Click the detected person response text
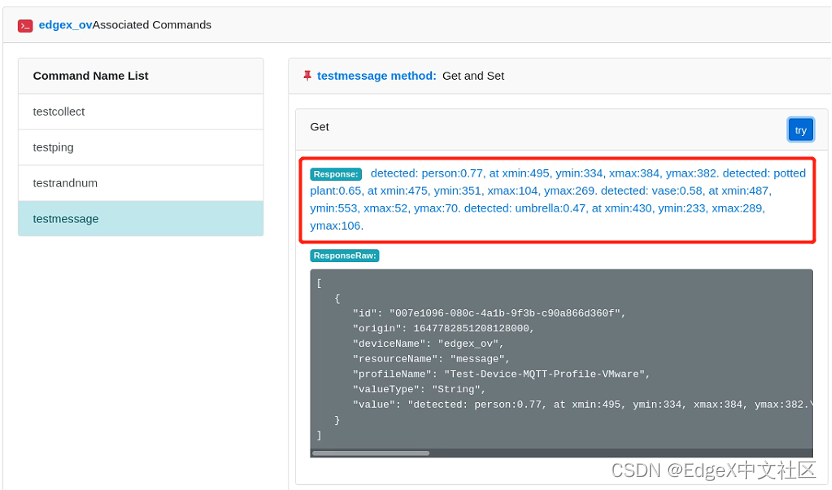This screenshot has width=832, height=490. (x=558, y=199)
